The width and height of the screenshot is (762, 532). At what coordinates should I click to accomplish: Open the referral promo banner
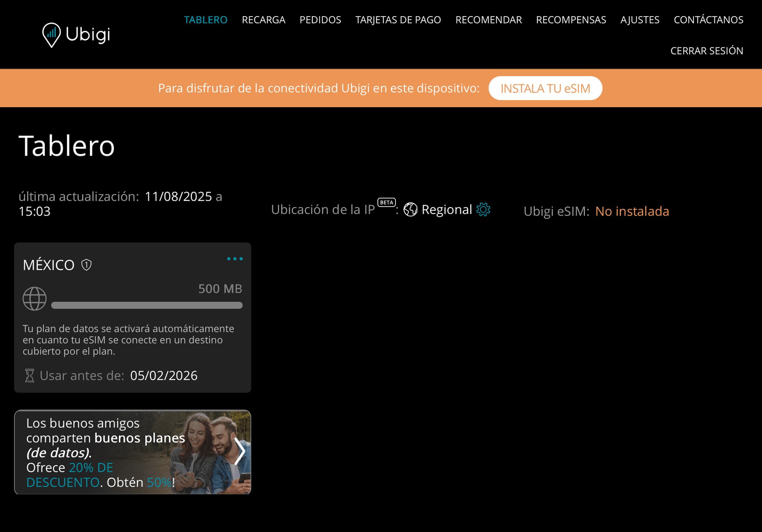pyautogui.click(x=133, y=452)
